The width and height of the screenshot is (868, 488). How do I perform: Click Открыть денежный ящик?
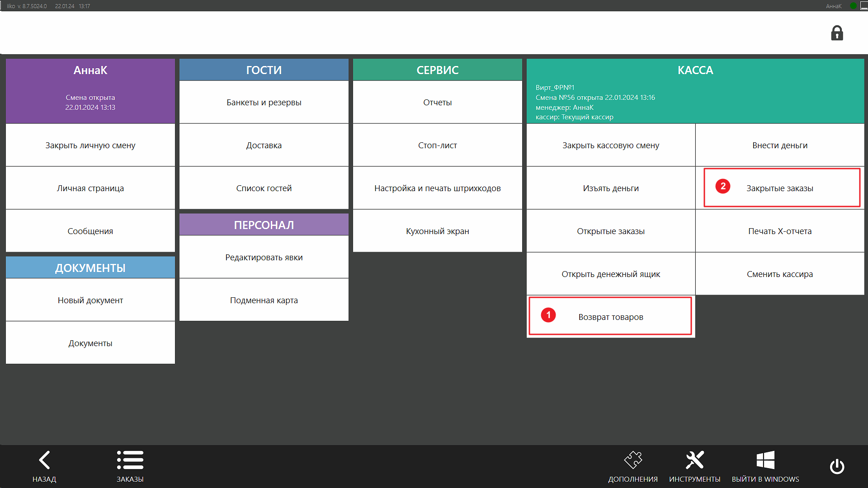611,274
